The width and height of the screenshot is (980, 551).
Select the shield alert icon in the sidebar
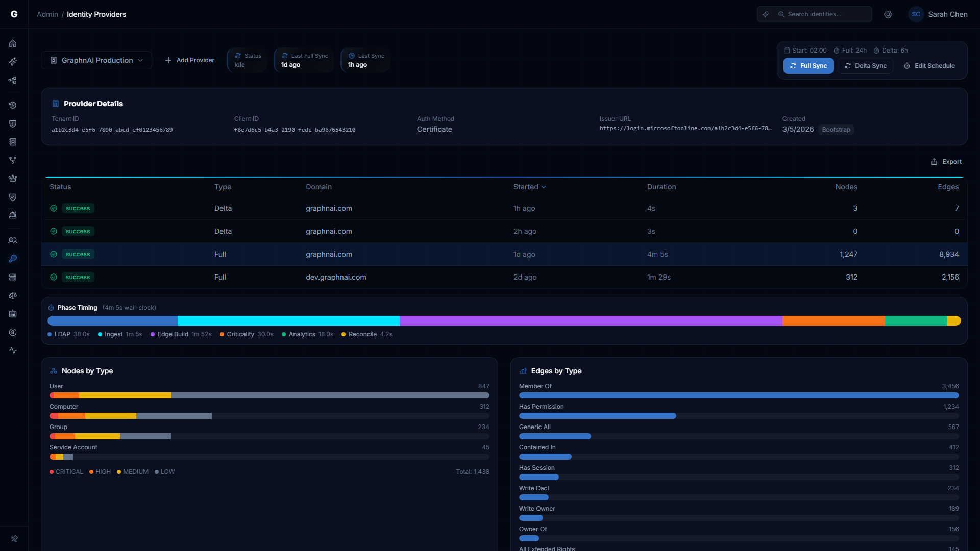pyautogui.click(x=13, y=123)
